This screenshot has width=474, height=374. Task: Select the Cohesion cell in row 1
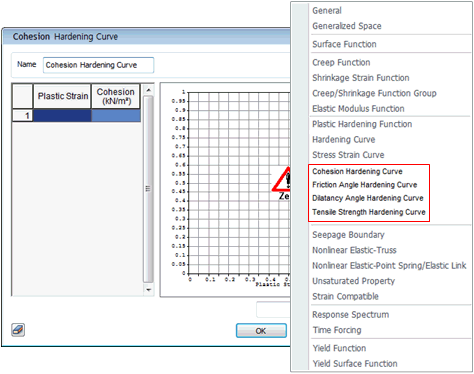[116, 116]
